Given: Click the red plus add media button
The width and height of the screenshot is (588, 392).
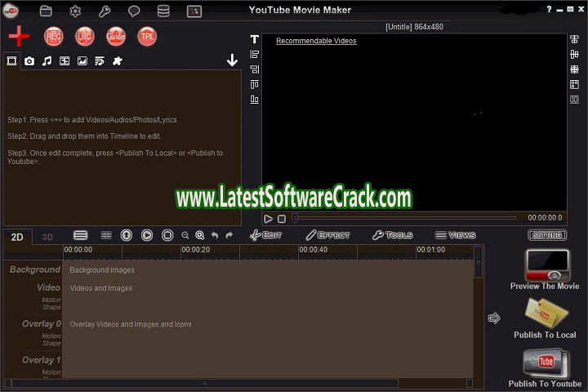Looking at the screenshot, I should (19, 35).
